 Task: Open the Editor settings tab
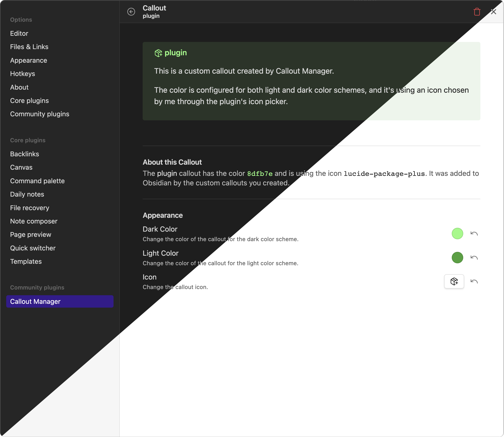[x=19, y=33]
